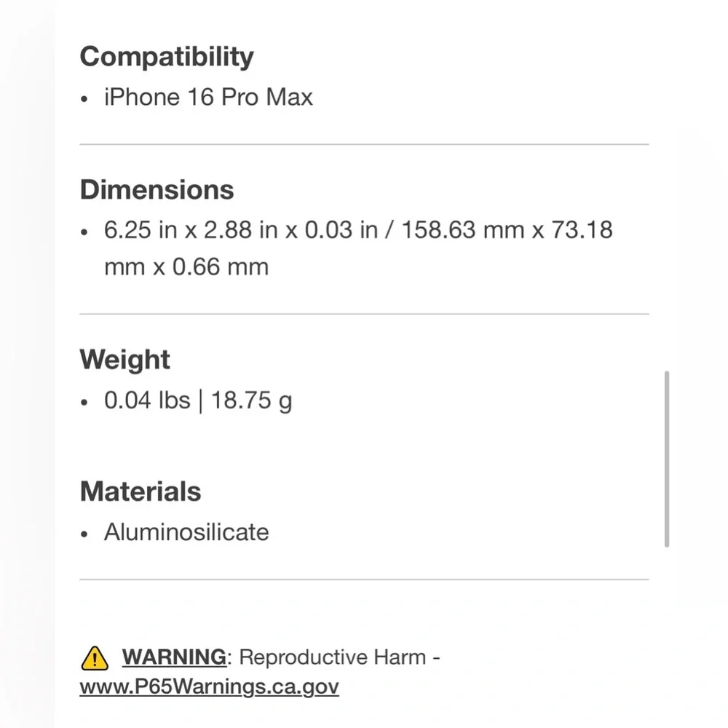The image size is (728, 728).
Task: Click the mm x 0.66 mm text line
Action: pos(186,267)
